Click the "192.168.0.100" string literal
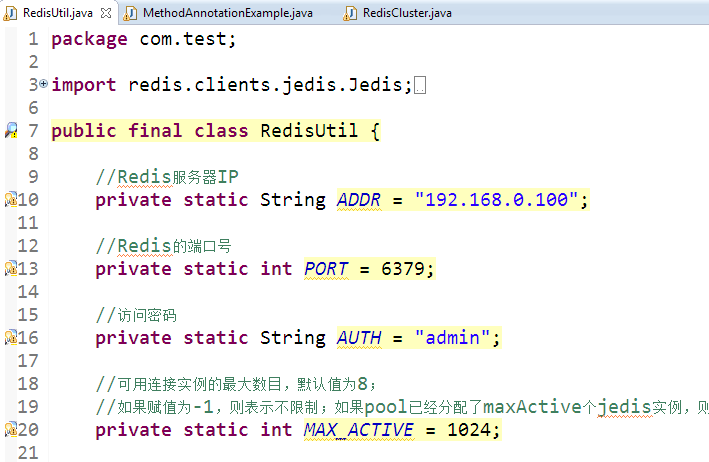 click(x=496, y=199)
